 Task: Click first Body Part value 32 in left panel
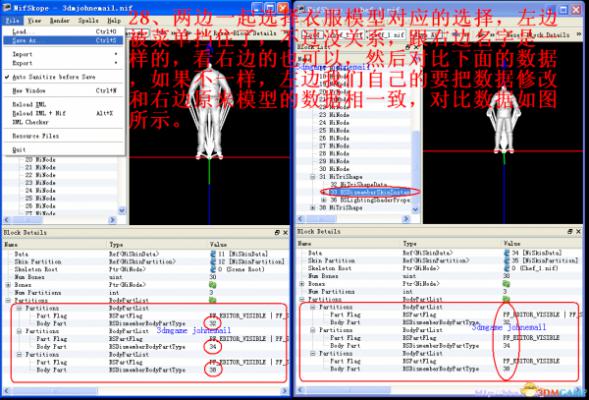pos(213,323)
